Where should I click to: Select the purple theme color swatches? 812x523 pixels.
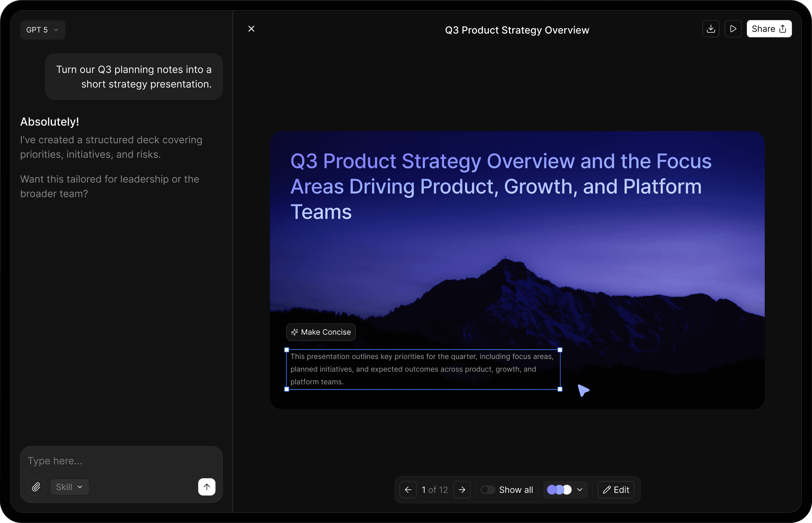(559, 490)
